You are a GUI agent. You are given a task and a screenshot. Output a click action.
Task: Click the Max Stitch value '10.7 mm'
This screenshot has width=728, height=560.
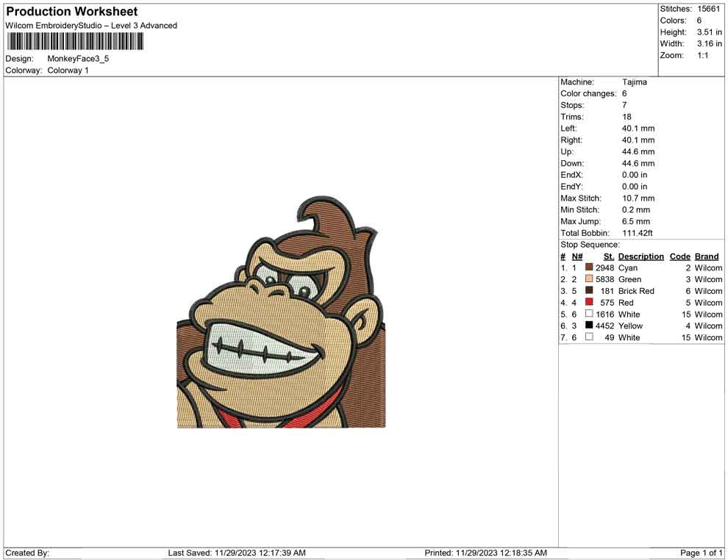click(x=638, y=198)
